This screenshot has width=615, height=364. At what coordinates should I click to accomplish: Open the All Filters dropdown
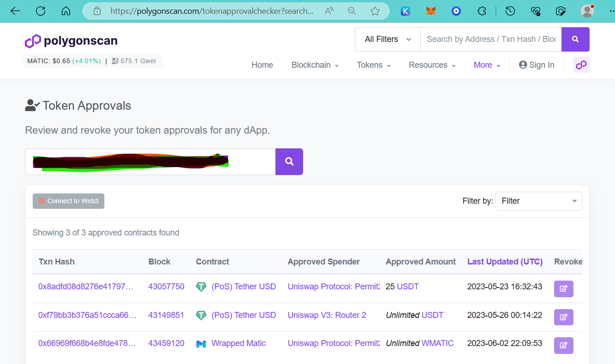click(x=387, y=39)
